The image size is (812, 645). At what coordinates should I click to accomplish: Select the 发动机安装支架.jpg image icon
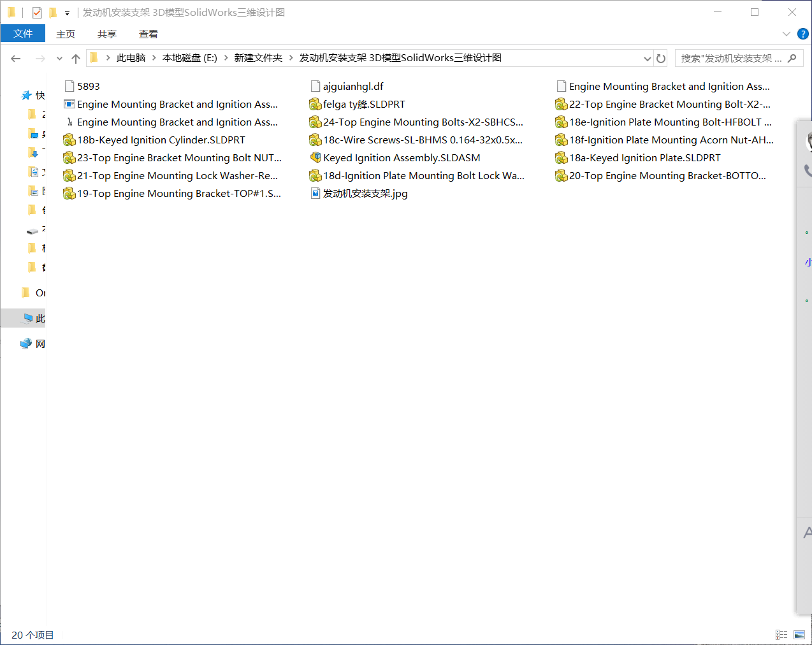(x=315, y=193)
